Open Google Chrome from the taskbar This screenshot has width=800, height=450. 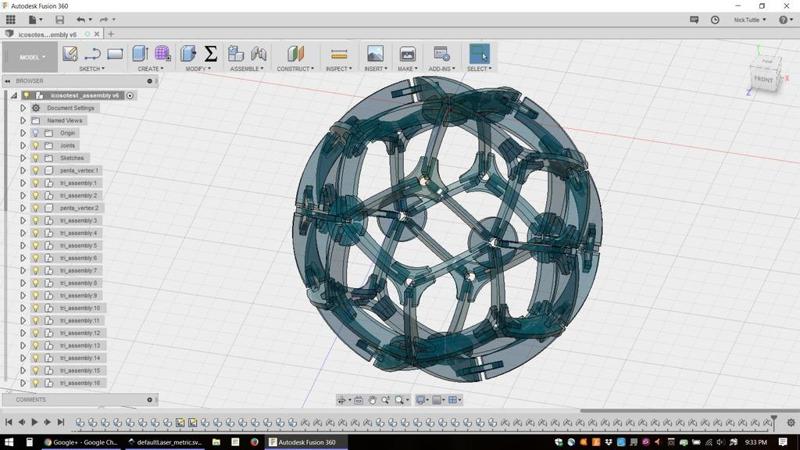(x=77, y=441)
